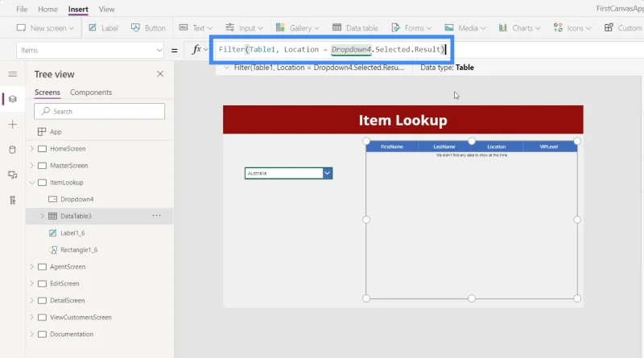The height and width of the screenshot is (358, 644).
Task: Expand the DetailScreen node
Action: (x=32, y=300)
